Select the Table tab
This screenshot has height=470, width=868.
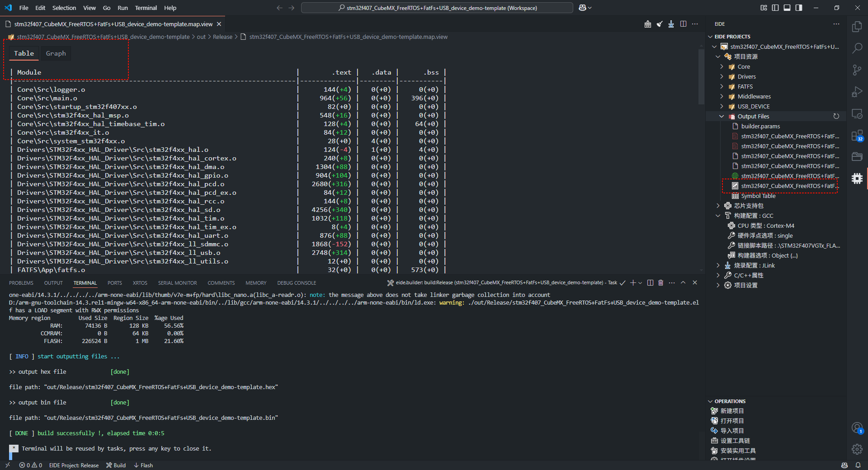coord(24,53)
